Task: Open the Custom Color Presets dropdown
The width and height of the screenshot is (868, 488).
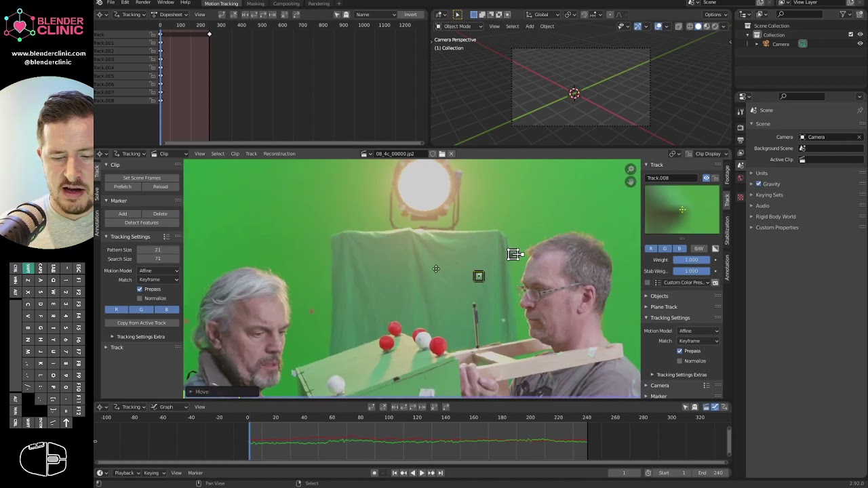Action: coord(682,283)
